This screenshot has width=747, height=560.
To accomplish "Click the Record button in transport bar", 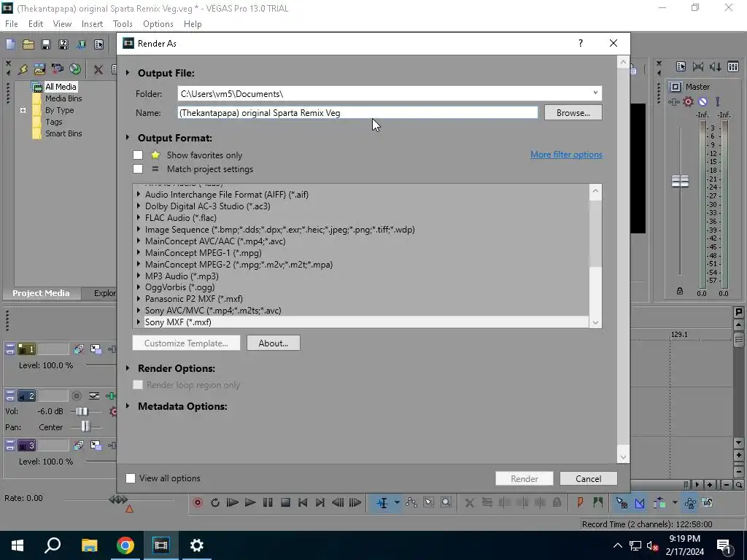I will [198, 502].
